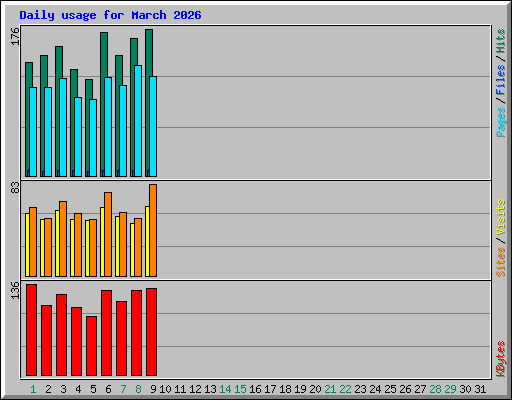This screenshot has height=400, width=512.
Task: Select the red KBytes bar for day 9
Action: coord(151,332)
